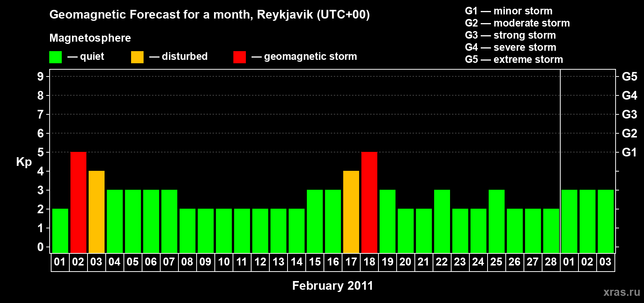The image size is (644, 303).
Task: Click the Kp axis value 7
Action: tap(41, 114)
